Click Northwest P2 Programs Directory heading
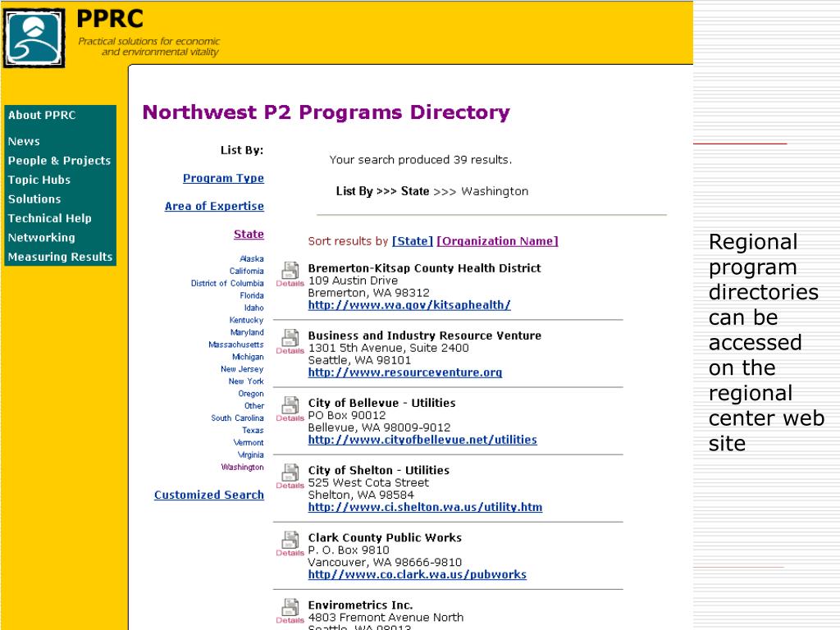 point(326,112)
